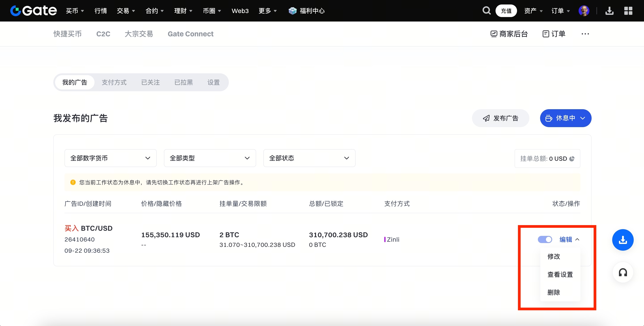Expand the 休息中 work status menu

point(565,118)
